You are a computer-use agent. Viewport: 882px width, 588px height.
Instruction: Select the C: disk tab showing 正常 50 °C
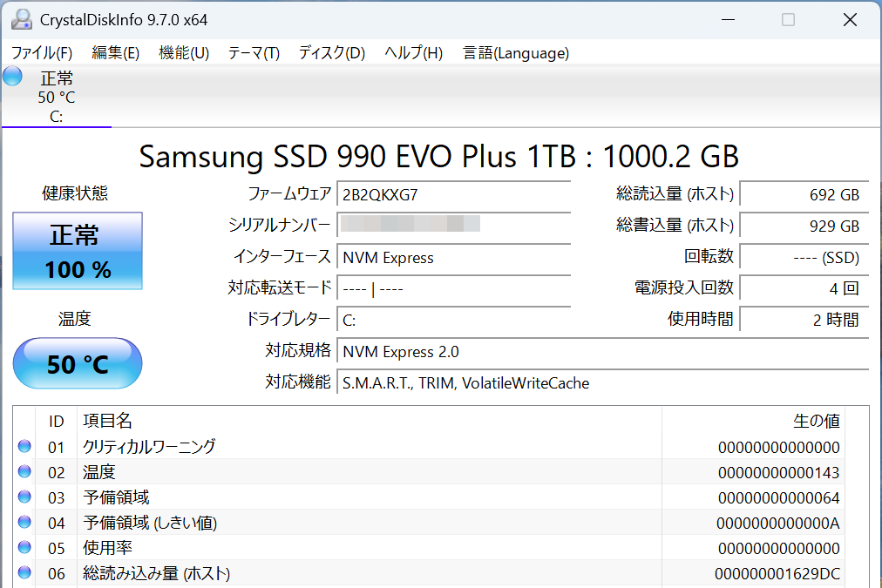(x=57, y=97)
